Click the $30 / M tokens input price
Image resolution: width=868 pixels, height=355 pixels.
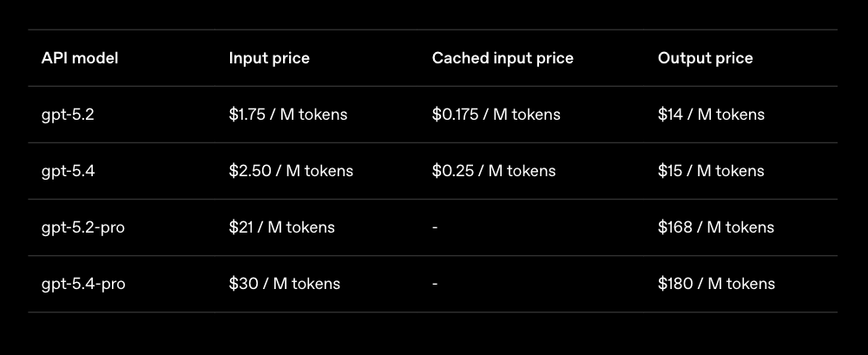(284, 284)
